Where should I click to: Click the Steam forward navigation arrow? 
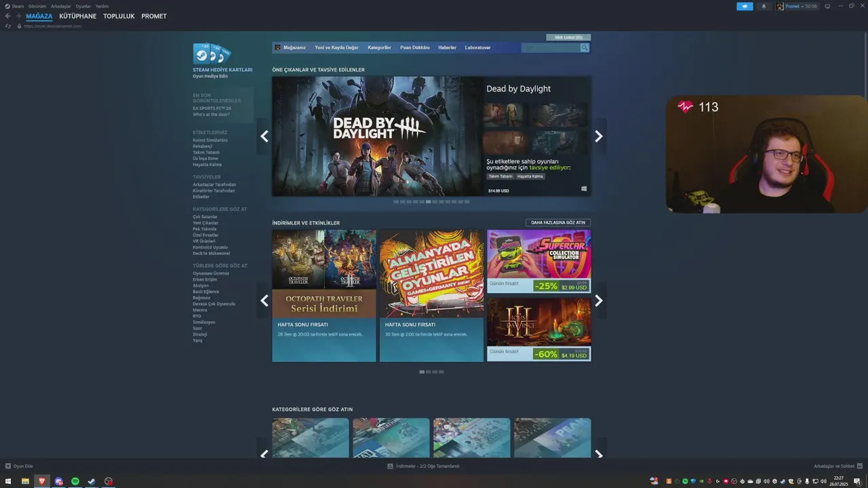[x=18, y=16]
